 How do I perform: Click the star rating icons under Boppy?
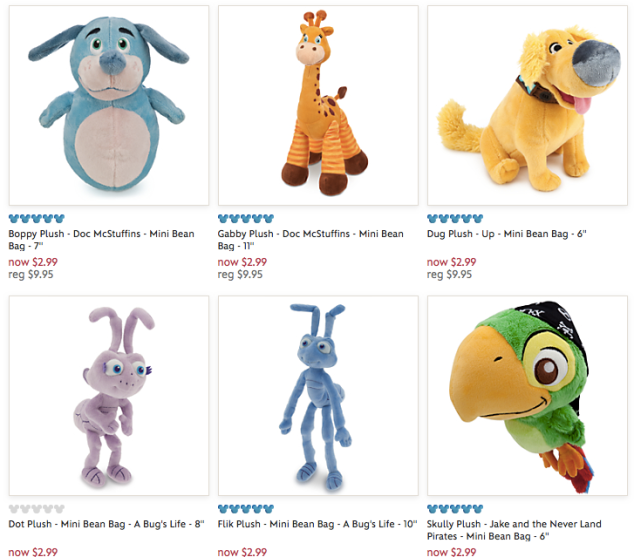coord(36,219)
